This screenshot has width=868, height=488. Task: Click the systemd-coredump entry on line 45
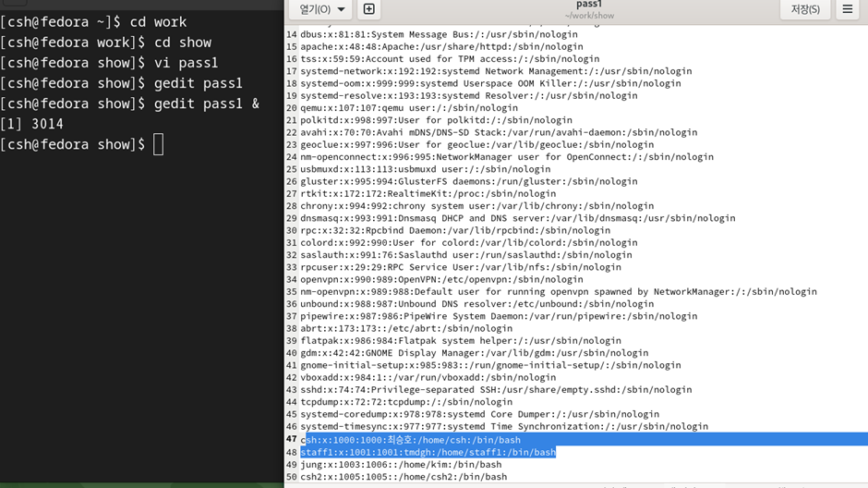click(x=480, y=414)
